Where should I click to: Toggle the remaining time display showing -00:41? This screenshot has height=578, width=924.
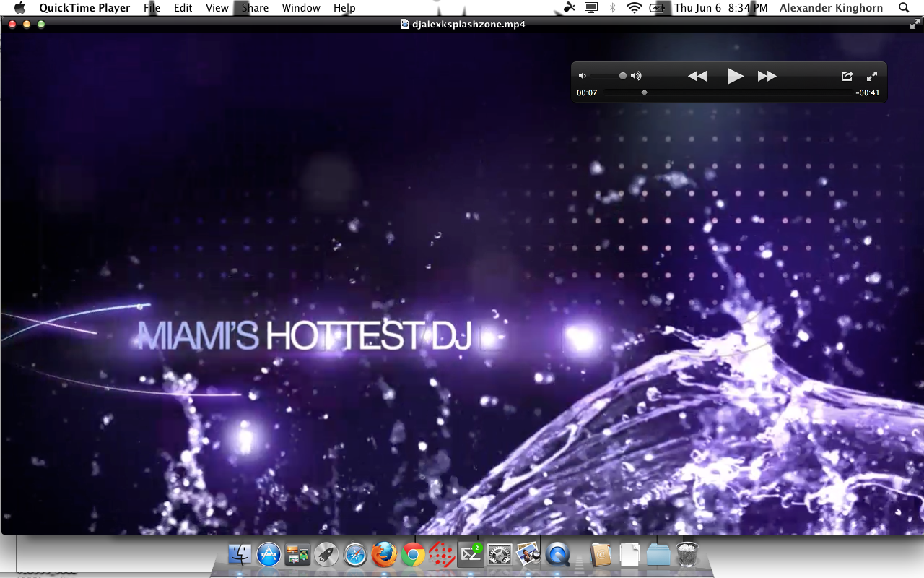click(x=868, y=92)
